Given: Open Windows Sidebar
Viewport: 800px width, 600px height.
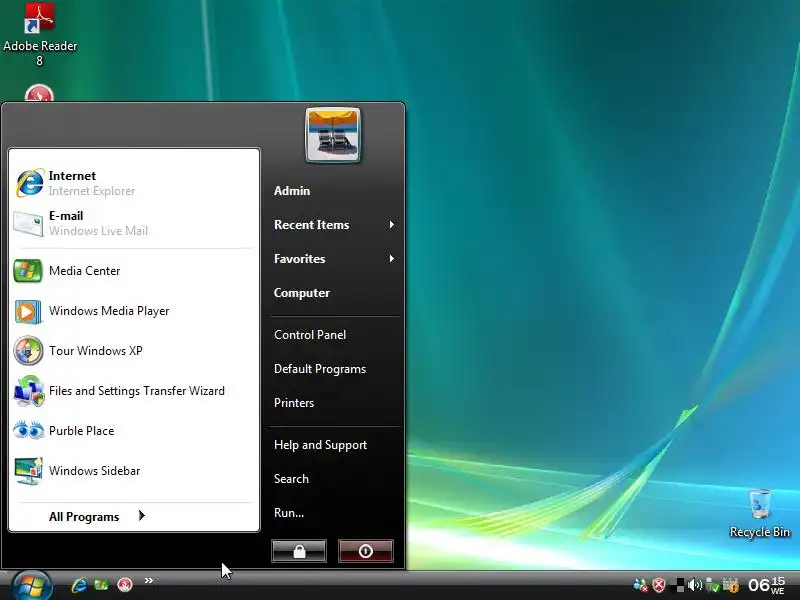Looking at the screenshot, I should [x=134, y=470].
